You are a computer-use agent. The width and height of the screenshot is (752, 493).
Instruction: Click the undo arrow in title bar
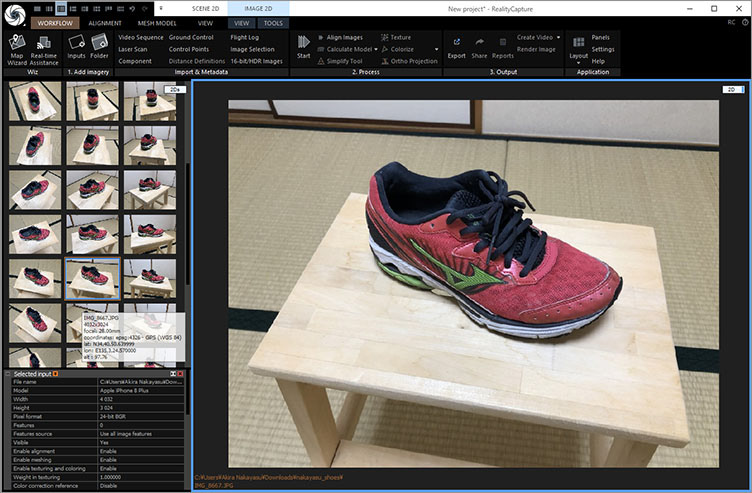[x=132, y=9]
